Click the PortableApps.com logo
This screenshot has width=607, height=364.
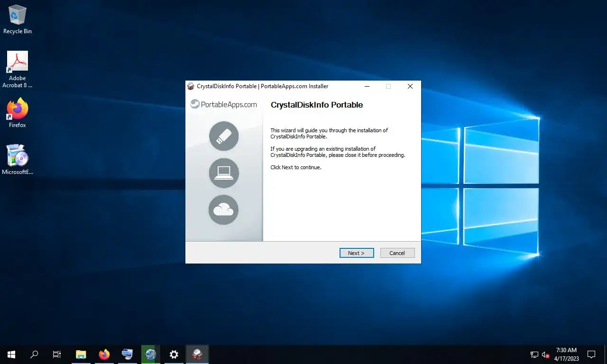(x=224, y=104)
